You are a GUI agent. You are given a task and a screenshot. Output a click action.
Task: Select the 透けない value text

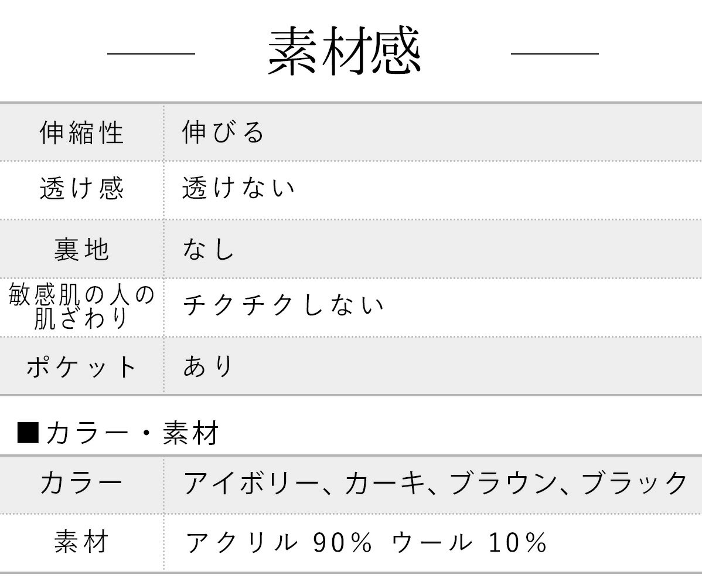click(238, 189)
